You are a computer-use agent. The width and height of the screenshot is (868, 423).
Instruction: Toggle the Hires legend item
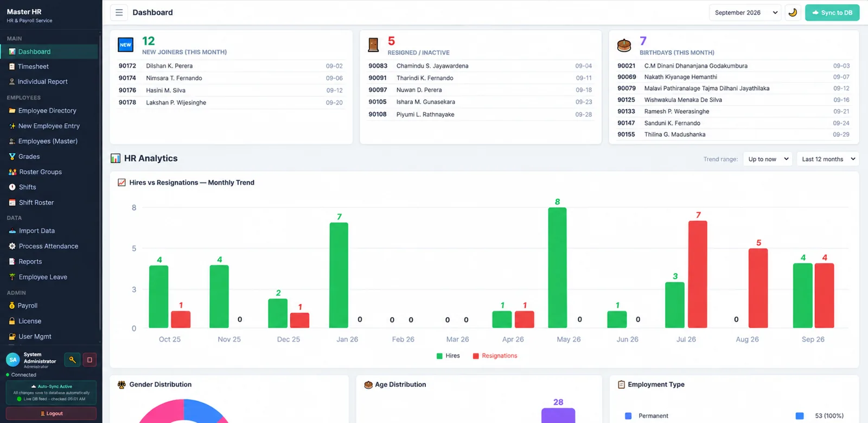448,356
